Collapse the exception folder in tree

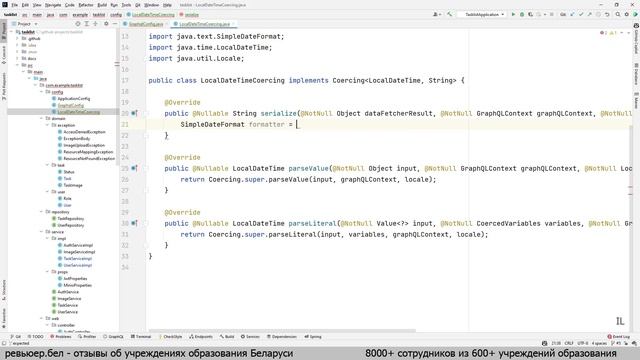[x=47, y=125]
